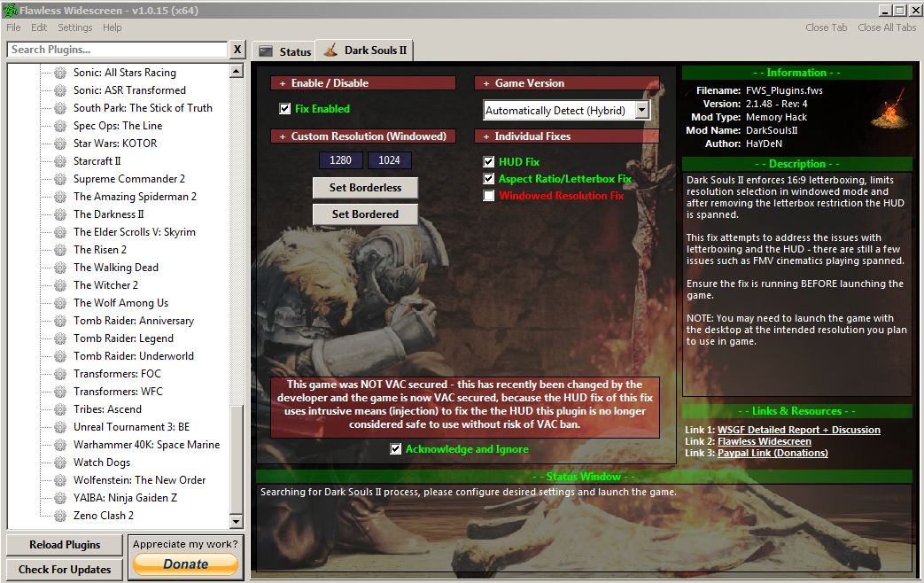Click the gear icon beside South Park: The Stick of Truth
Image resolution: width=924 pixels, height=583 pixels.
coord(60,108)
